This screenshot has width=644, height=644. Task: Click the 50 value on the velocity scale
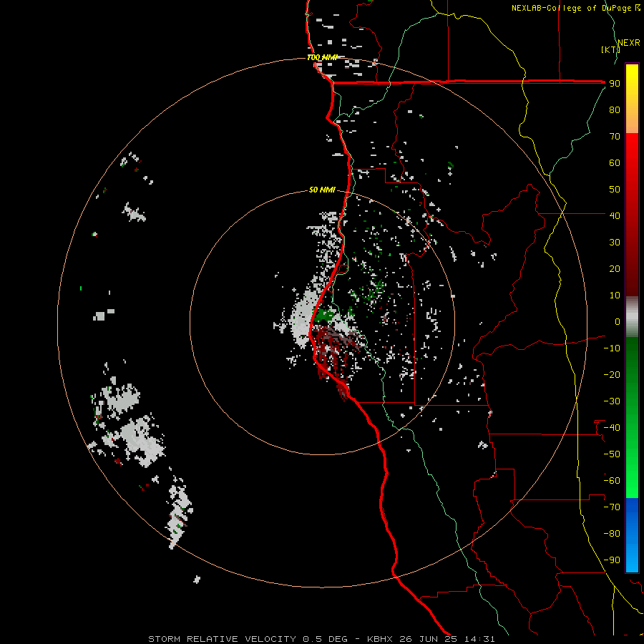(x=615, y=190)
